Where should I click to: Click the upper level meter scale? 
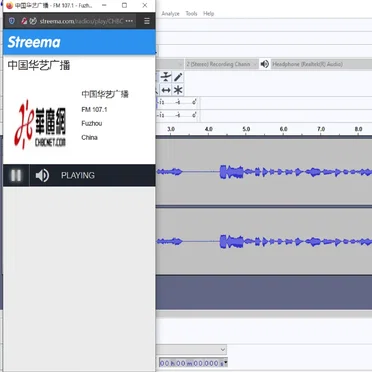[177, 103]
